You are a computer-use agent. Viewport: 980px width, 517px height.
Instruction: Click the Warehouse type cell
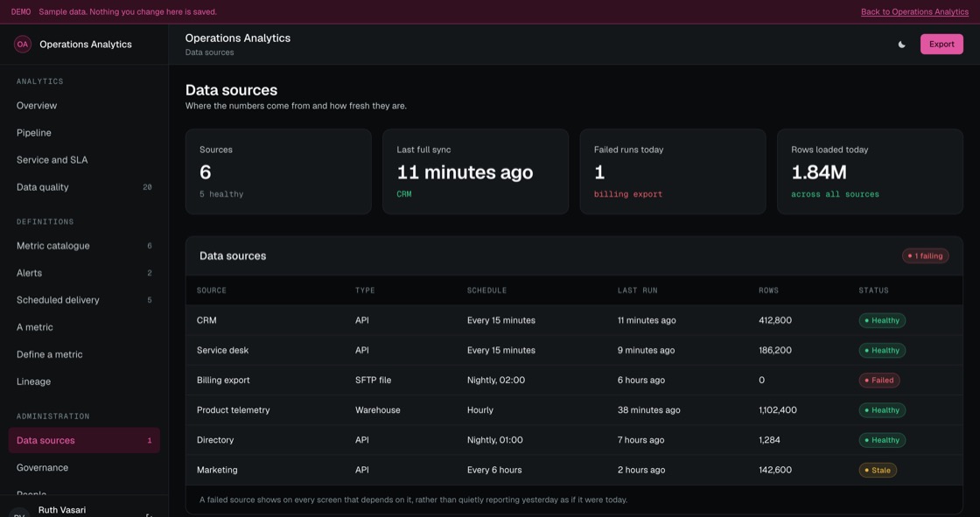(377, 410)
